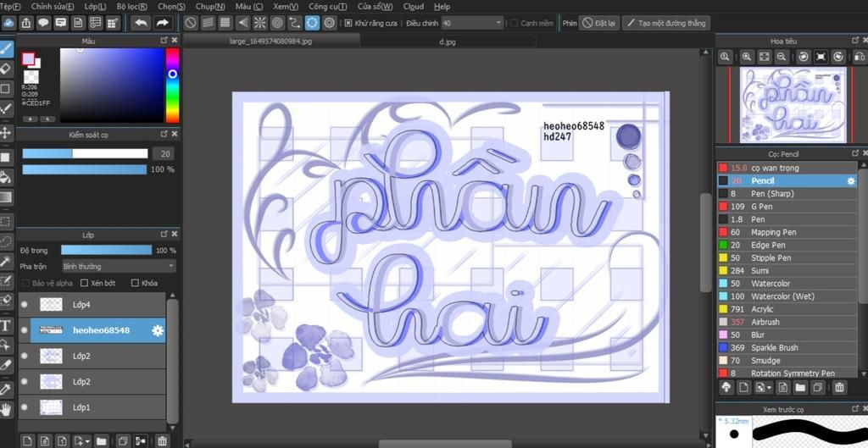
Task: Click the brush size slider showing 20
Action: pyautogui.click(x=85, y=154)
